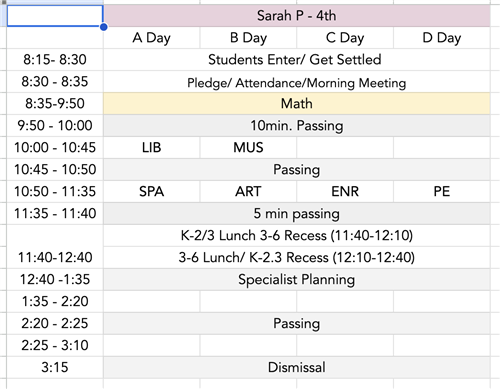
Task: Select the empty selected top-left cell
Action: click(55, 16)
